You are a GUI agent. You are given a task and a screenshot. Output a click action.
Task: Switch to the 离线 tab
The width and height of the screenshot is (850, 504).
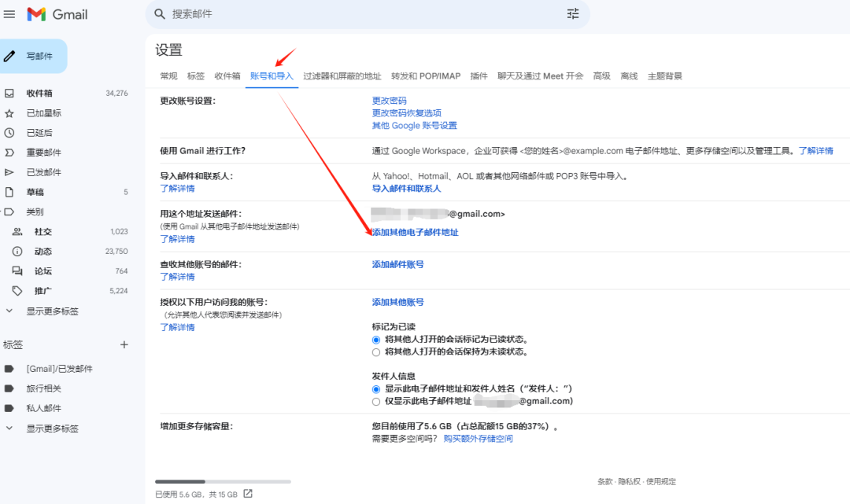point(629,76)
